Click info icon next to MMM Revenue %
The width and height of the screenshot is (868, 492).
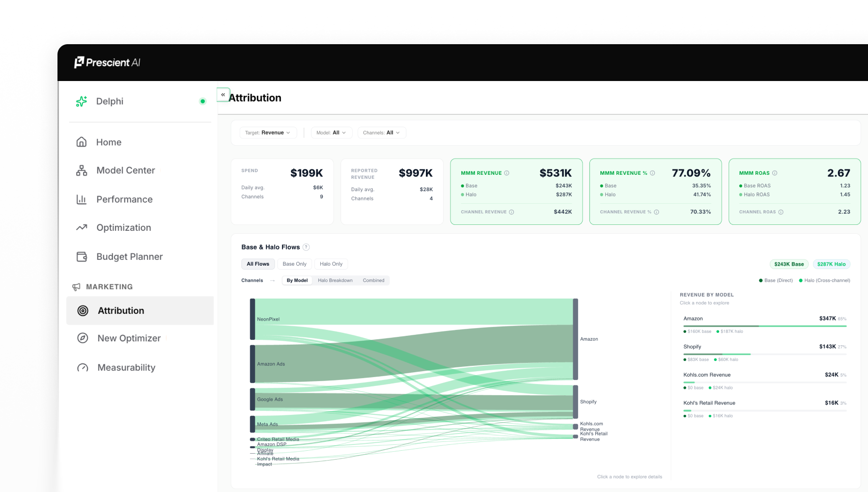tap(652, 173)
